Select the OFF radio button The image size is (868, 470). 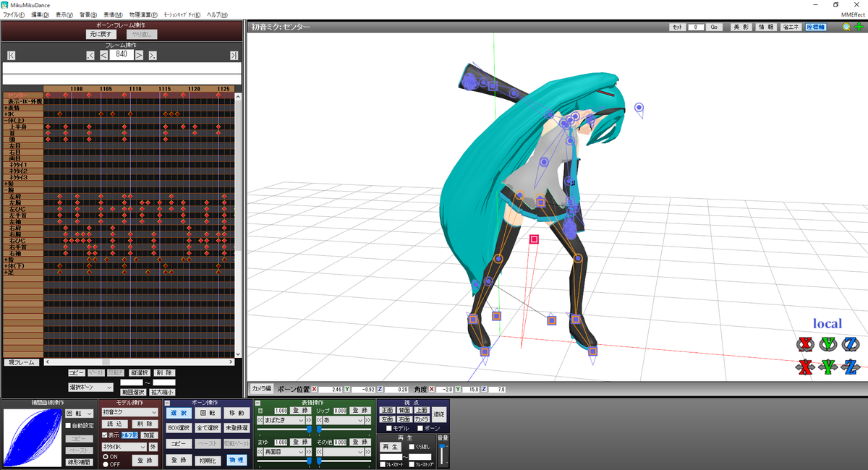(105, 464)
